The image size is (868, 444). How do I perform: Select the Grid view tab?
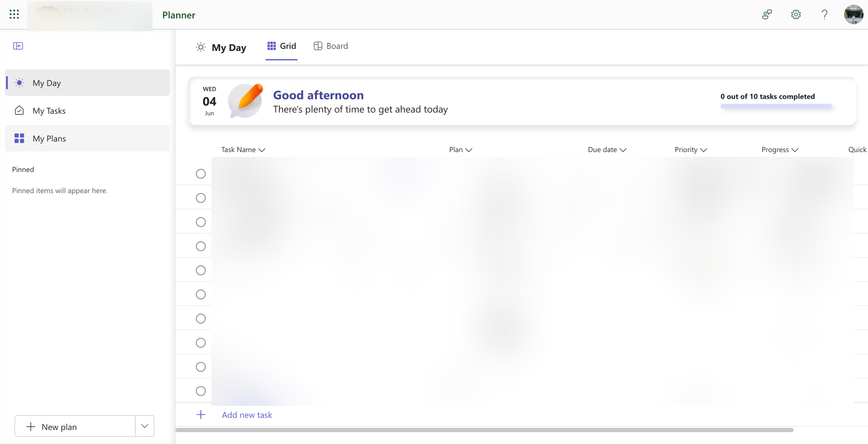[x=282, y=46]
